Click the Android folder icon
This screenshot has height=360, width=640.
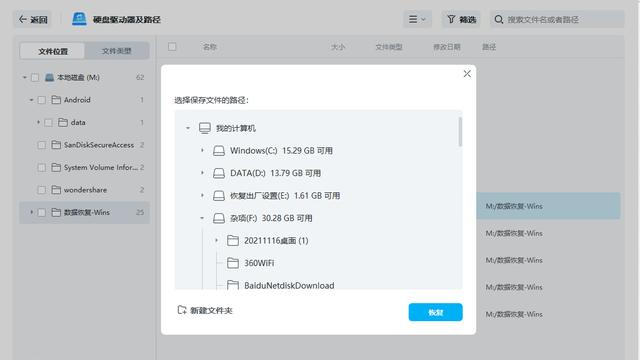click(x=56, y=100)
